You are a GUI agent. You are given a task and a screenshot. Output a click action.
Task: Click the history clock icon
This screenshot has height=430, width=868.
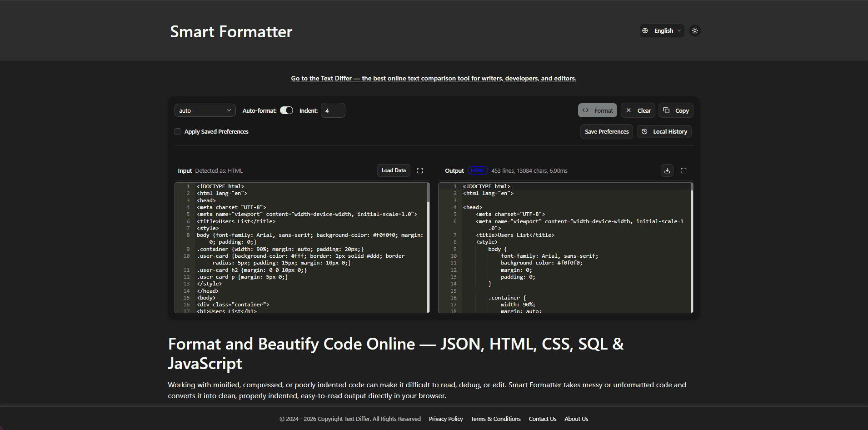point(644,132)
